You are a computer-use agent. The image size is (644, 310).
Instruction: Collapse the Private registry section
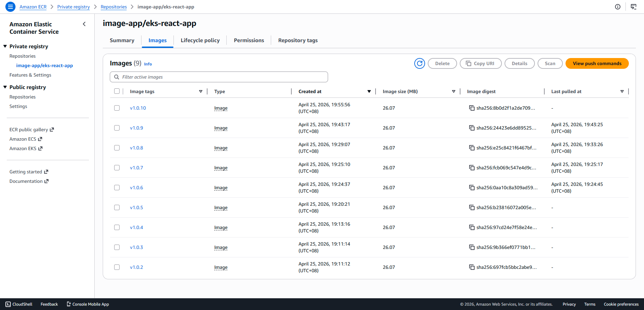point(5,46)
